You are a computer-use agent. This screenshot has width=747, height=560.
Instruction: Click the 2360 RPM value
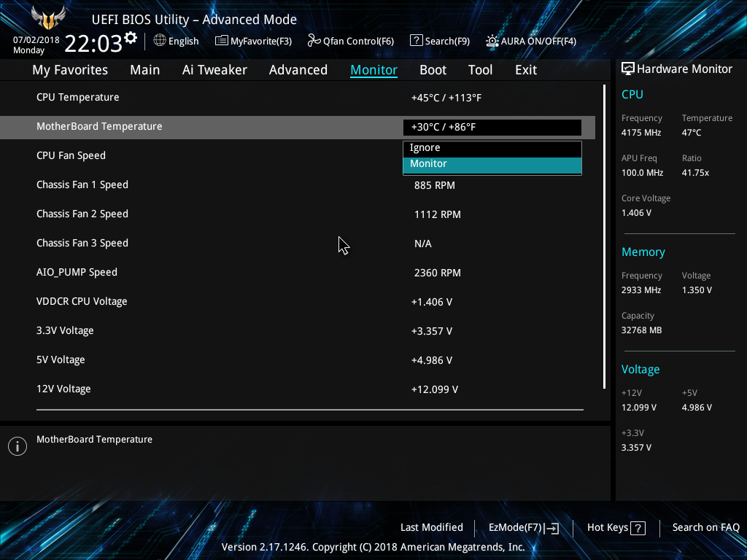pos(438,273)
